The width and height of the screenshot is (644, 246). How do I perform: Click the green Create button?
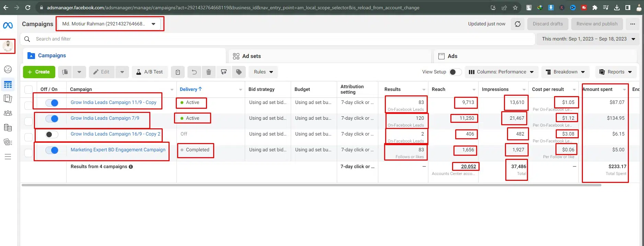click(39, 72)
